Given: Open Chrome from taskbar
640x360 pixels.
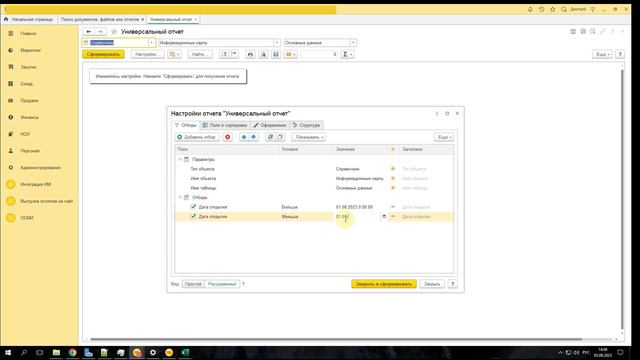Looking at the screenshot, I should (x=72, y=352).
